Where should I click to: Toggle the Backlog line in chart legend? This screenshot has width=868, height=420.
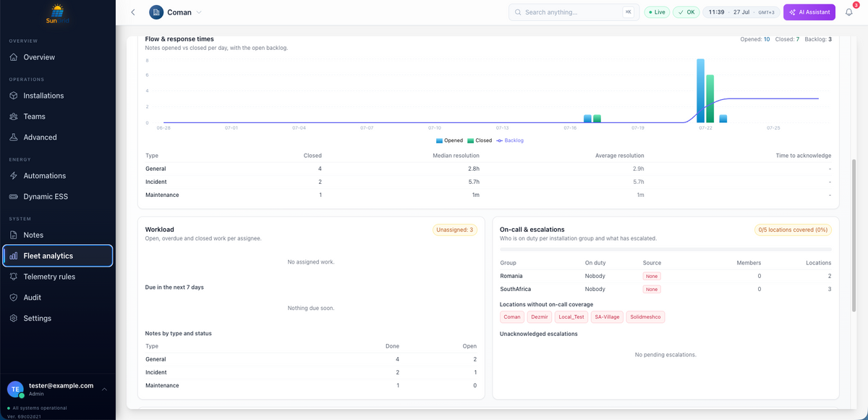click(x=510, y=140)
